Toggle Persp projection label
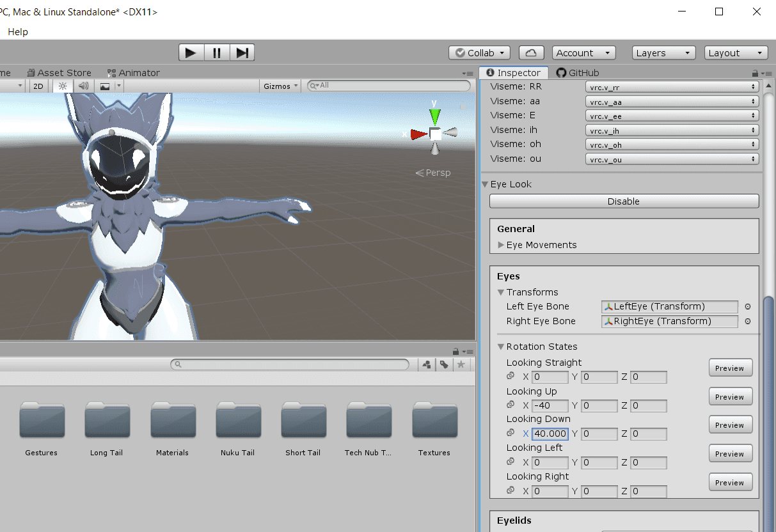This screenshot has height=532, width=776. (x=433, y=173)
